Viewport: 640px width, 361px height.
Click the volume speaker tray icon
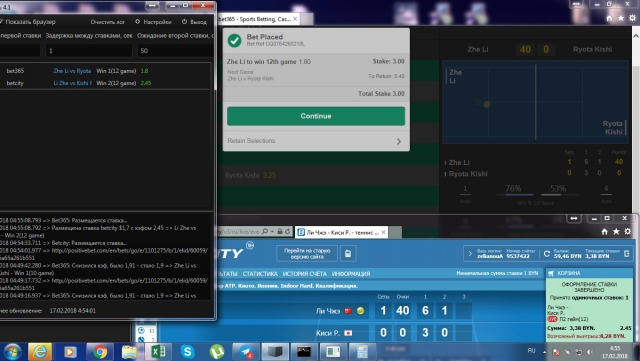590,352
